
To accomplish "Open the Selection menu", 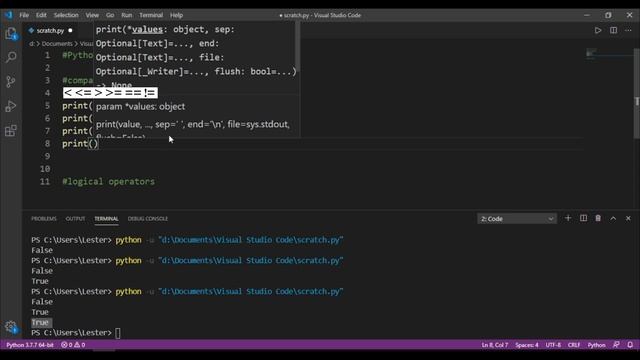I will (66, 15).
